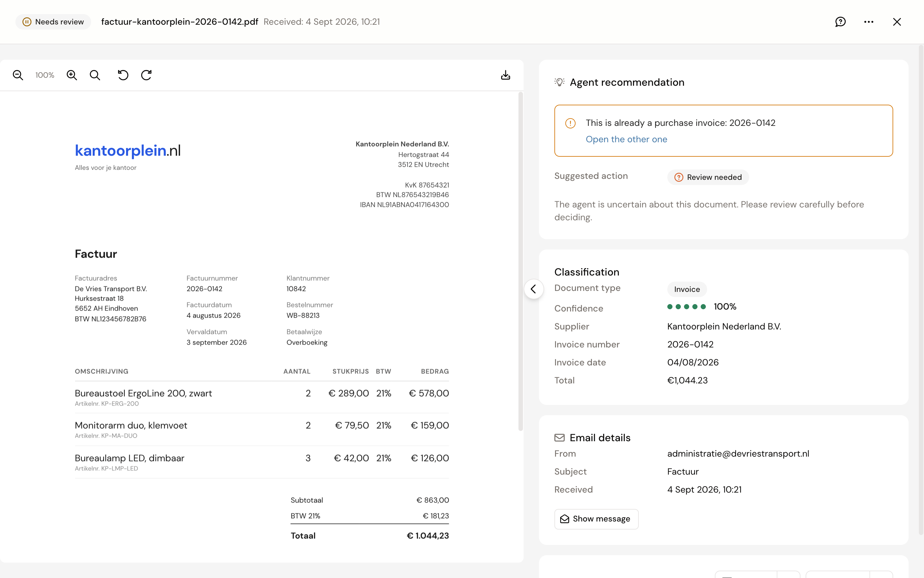Click line item Bureaustoel ErgoLine 200, zwart
Viewport: 924px width, 578px height.
[143, 393]
